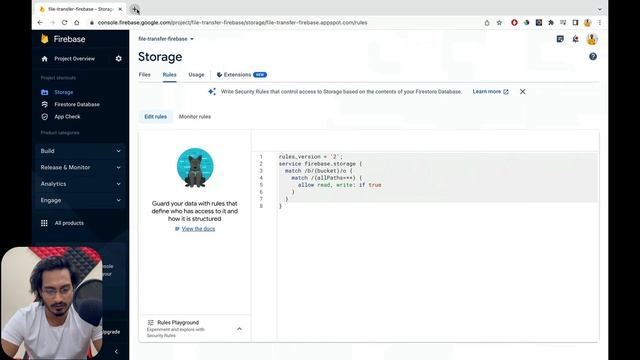Click the 'rules_version' code line
The width and height of the screenshot is (640, 360).
311,157
